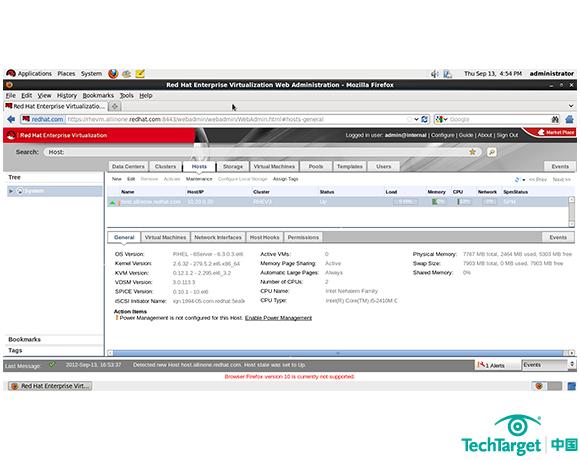Switch to the Data Centers tab
Viewport: 580px width, 460px height.
click(x=128, y=166)
